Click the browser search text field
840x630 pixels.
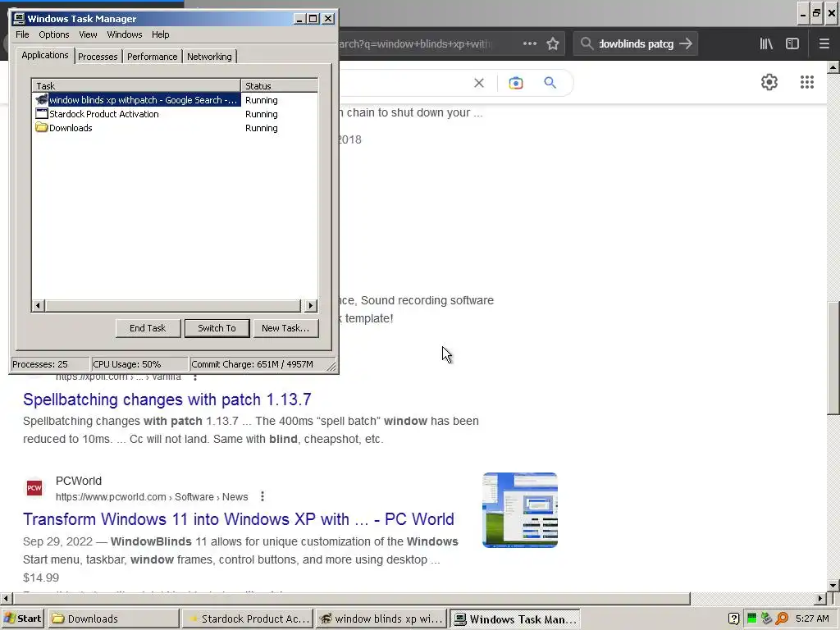636,44
